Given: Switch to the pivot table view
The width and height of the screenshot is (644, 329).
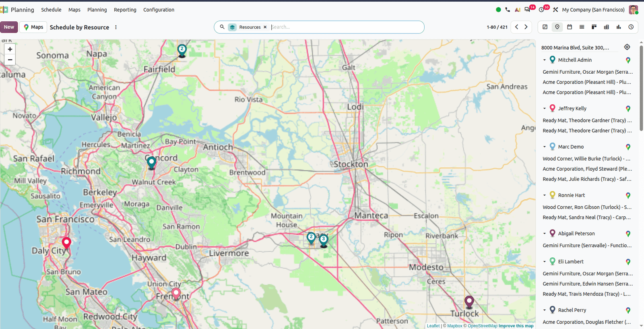Looking at the screenshot, I should point(607,27).
